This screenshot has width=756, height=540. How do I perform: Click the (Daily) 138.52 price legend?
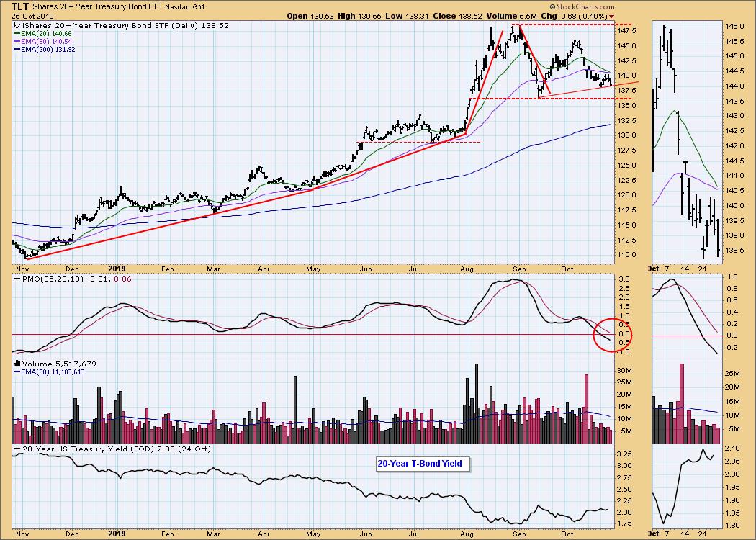click(201, 25)
